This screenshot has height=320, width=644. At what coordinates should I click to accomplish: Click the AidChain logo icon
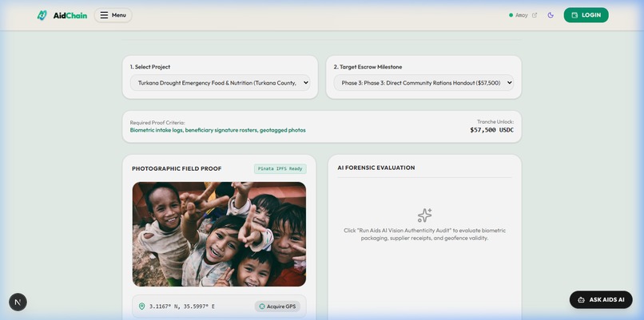[42, 15]
